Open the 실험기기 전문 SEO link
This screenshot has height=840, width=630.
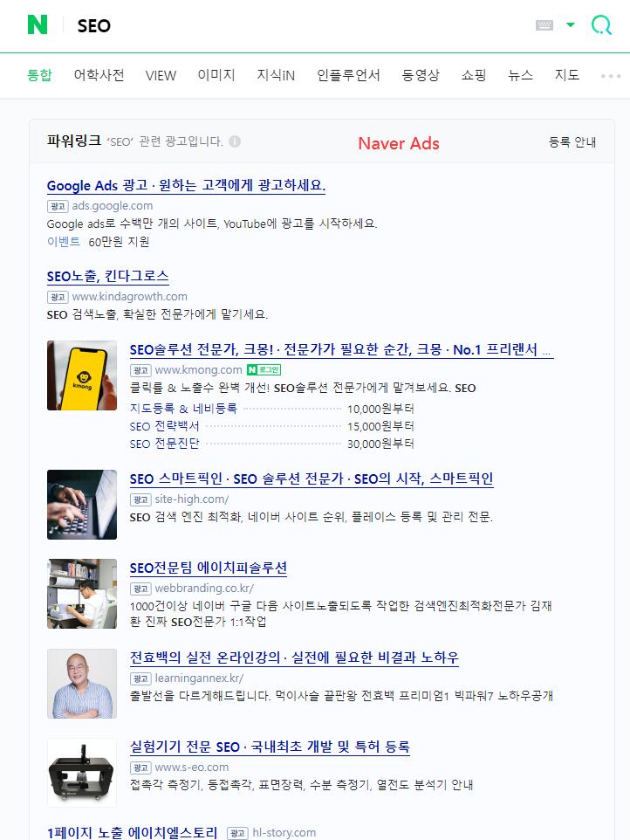270,747
